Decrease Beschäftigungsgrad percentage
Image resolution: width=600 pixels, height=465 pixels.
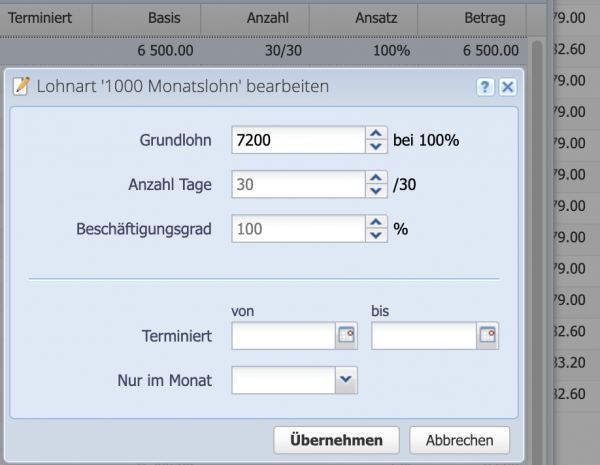[376, 235]
